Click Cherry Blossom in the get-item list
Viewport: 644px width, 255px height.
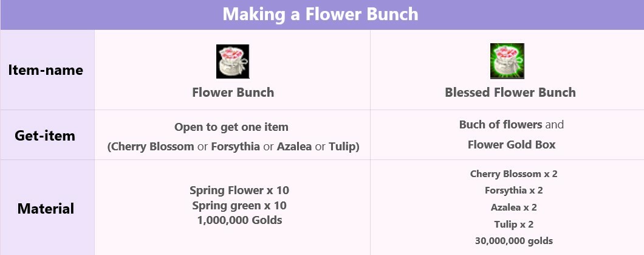[152, 147]
